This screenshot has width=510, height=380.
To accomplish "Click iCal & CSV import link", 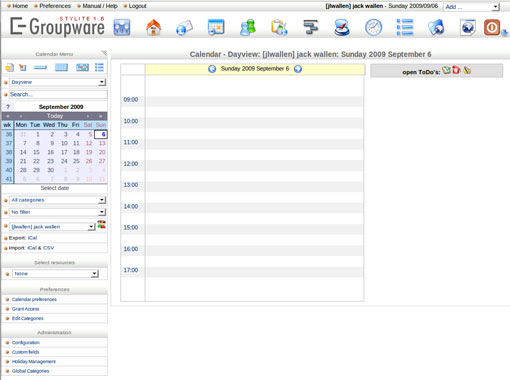I will pos(41,248).
